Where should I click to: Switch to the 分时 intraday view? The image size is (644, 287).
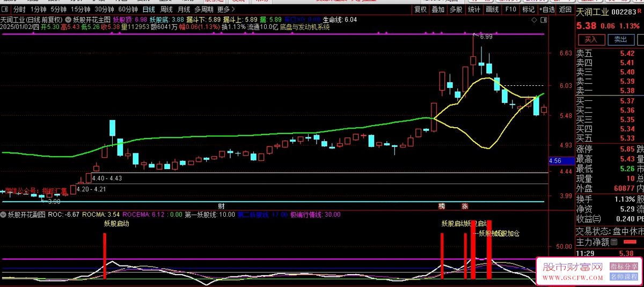pyautogui.click(x=19, y=9)
